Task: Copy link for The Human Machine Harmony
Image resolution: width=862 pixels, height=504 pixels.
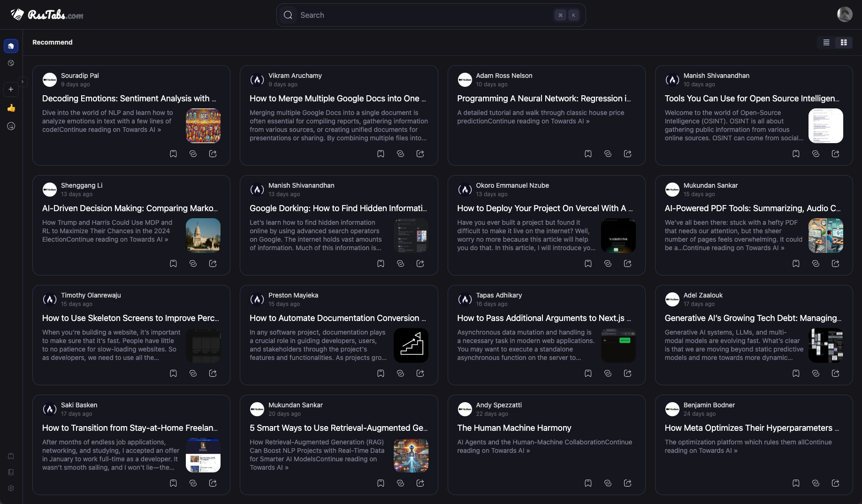Action: [608, 483]
